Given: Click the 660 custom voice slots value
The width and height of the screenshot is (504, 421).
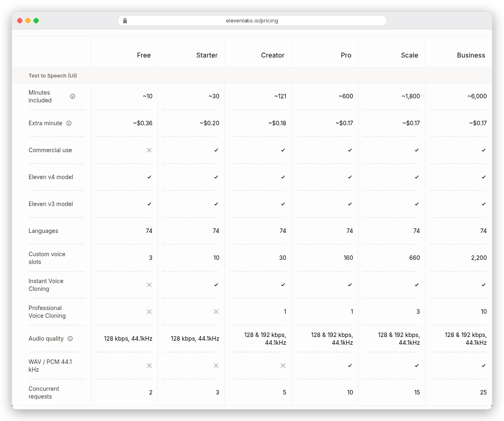Looking at the screenshot, I should click(414, 258).
